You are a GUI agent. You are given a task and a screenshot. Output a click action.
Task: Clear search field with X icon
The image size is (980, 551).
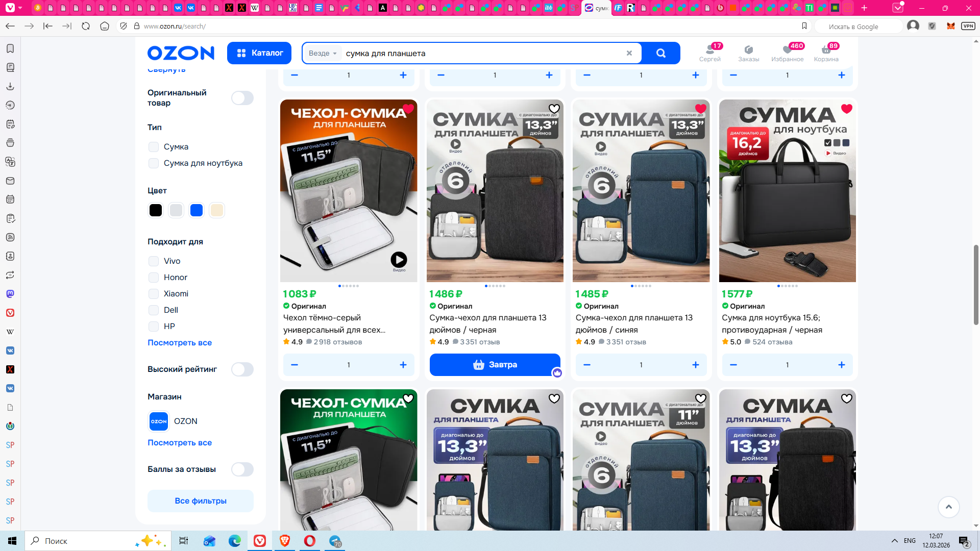[629, 53]
